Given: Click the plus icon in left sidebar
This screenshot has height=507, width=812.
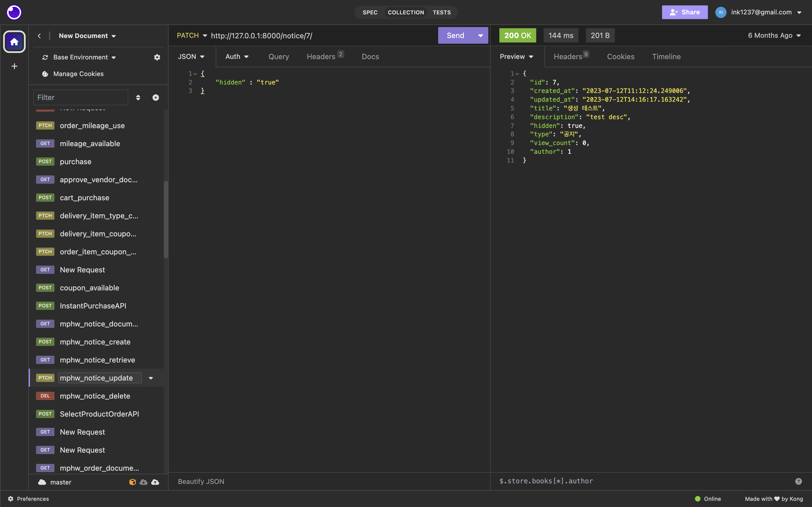Looking at the screenshot, I should click(14, 66).
